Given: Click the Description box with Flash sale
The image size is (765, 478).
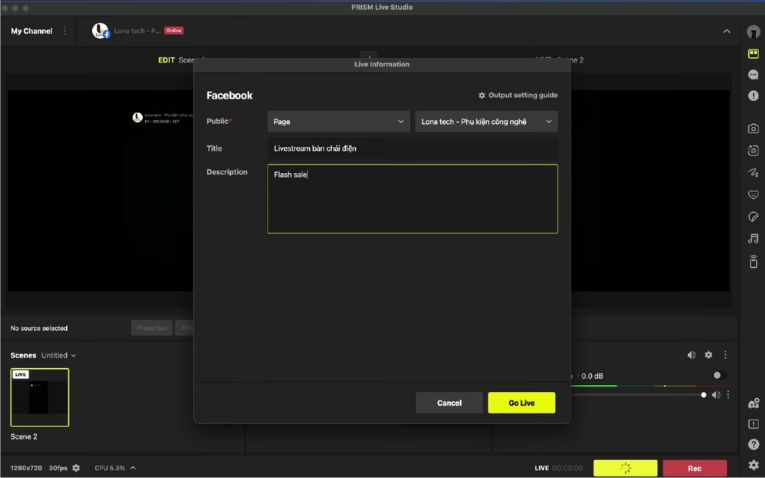Looking at the screenshot, I should click(413, 199).
